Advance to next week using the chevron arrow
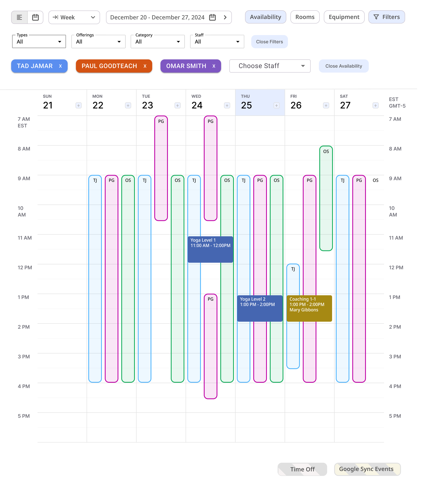Screen dimensions: 448x492 tap(225, 17)
